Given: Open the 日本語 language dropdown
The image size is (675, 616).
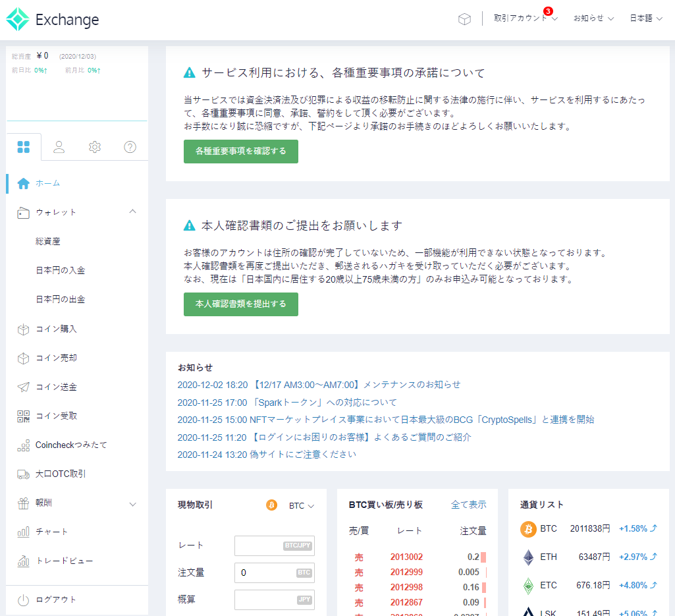Looking at the screenshot, I should [x=646, y=18].
